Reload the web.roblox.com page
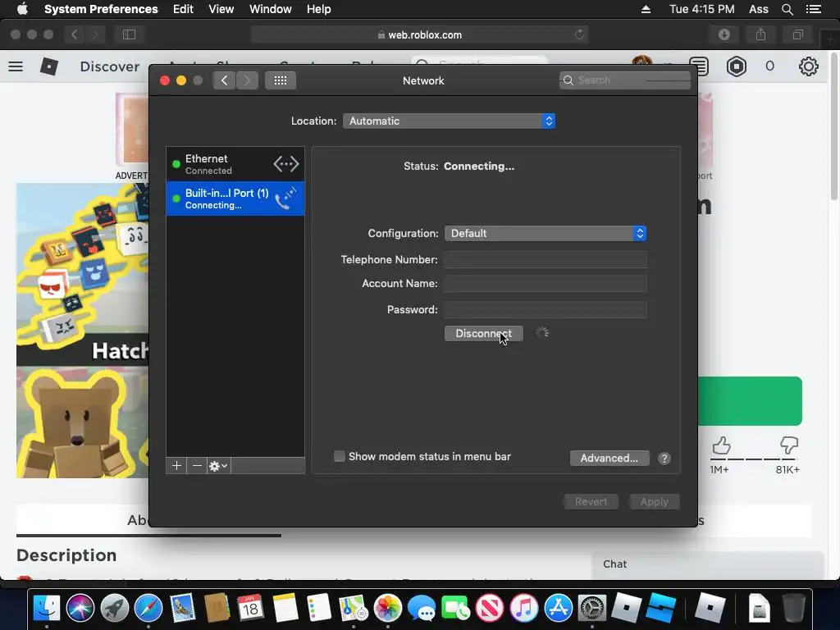 coord(579,34)
